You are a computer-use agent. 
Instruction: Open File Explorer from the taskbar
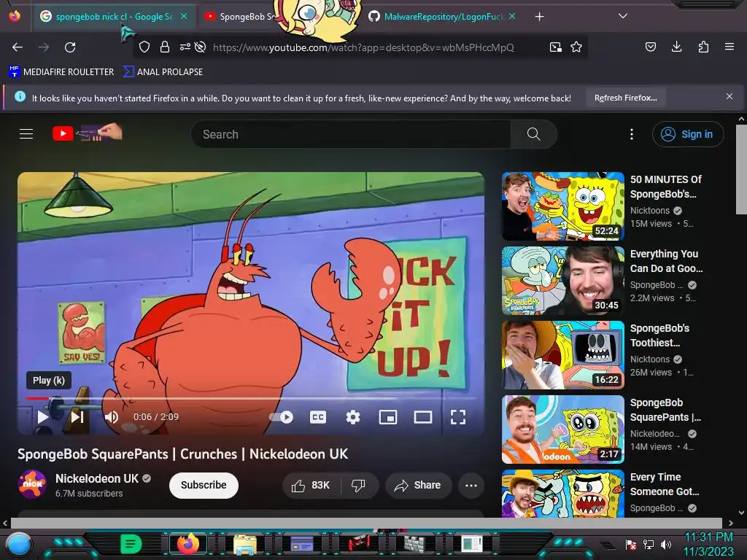point(245,544)
